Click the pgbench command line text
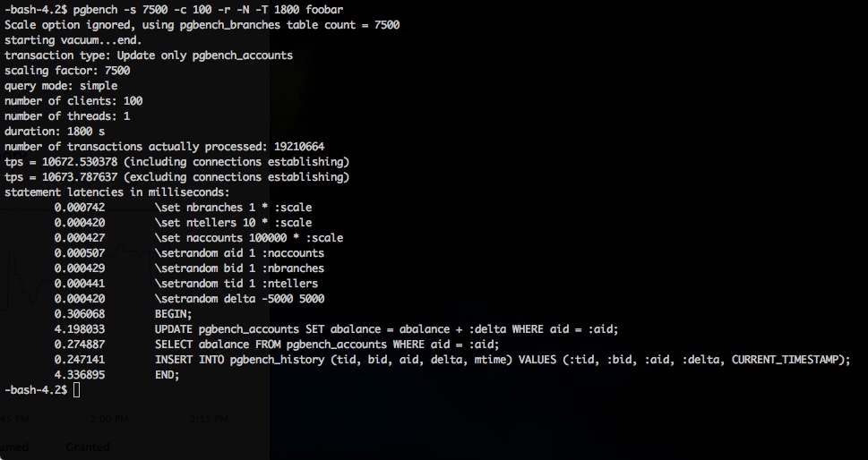 coord(208,10)
